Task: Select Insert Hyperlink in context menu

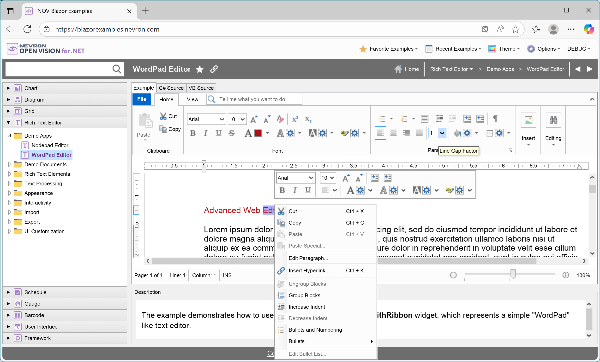Action: pos(326,271)
